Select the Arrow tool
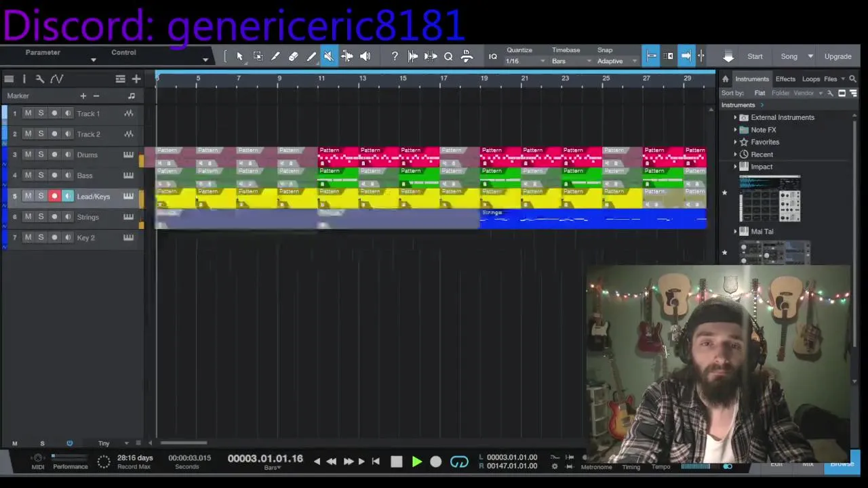The height and width of the screenshot is (488, 868). click(x=239, y=57)
